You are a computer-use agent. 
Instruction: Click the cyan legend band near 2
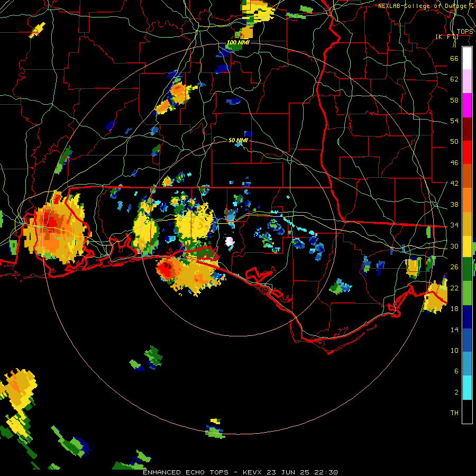click(x=467, y=388)
